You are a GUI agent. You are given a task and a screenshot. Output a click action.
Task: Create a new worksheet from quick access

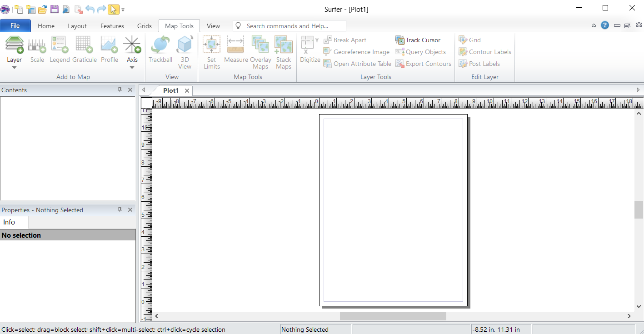30,9
